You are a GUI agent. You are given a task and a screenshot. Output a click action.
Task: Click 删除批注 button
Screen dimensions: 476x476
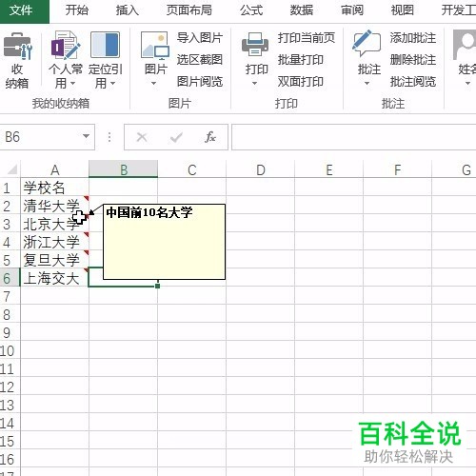[413, 59]
